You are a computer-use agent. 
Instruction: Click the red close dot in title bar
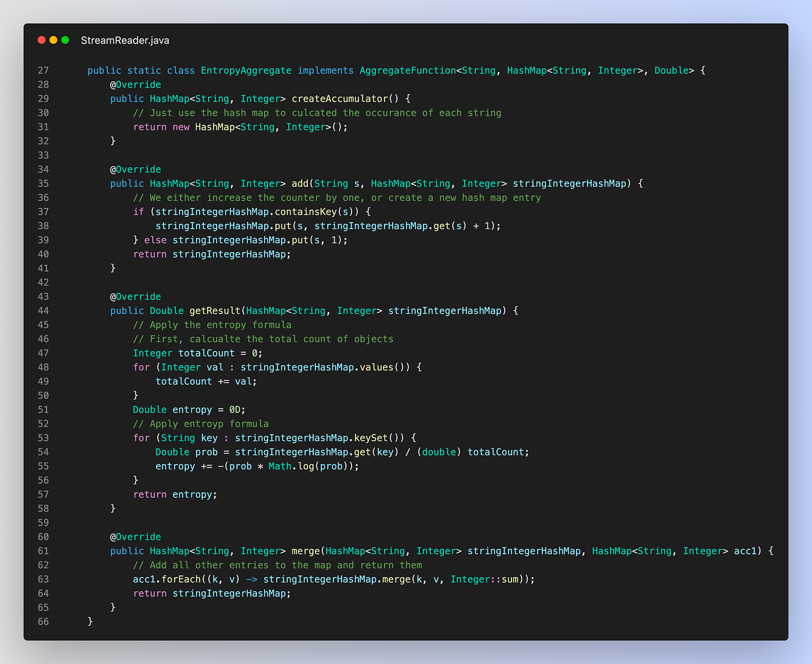click(x=42, y=40)
